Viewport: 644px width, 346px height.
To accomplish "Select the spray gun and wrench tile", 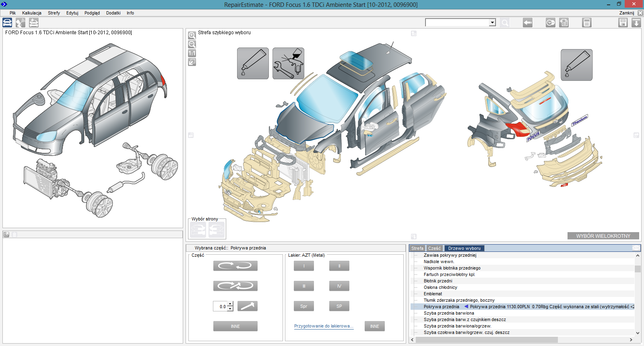I will pyautogui.click(x=288, y=63).
